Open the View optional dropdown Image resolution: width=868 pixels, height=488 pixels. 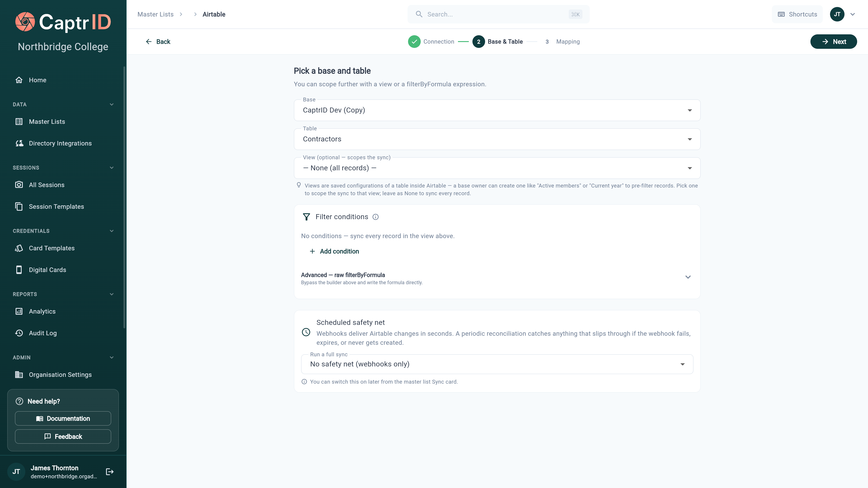pyautogui.click(x=497, y=168)
